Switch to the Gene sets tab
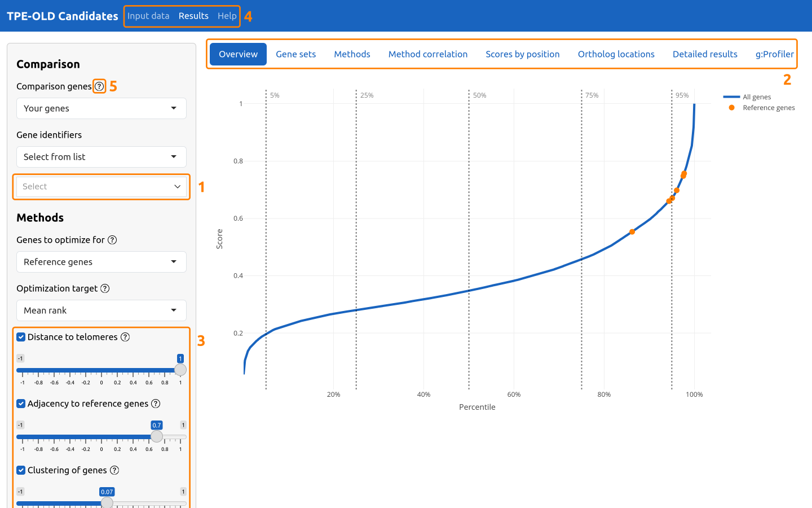The image size is (812, 508). click(295, 54)
